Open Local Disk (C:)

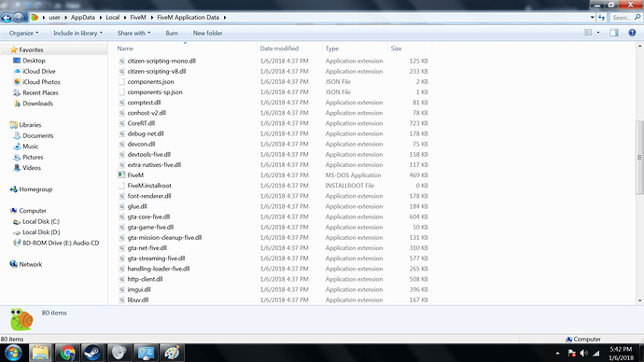click(41, 221)
